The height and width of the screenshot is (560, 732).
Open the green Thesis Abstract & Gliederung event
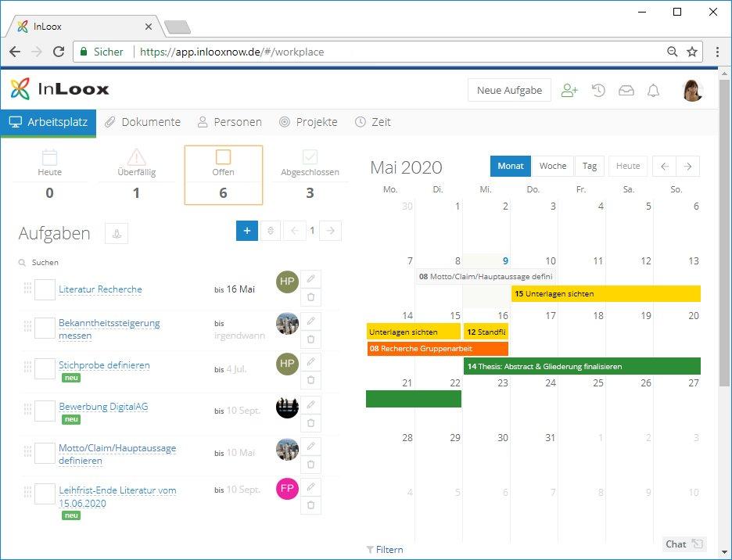point(582,366)
